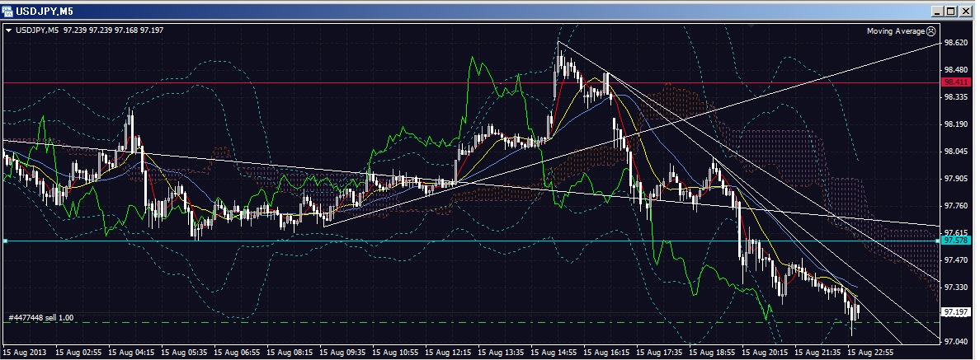Click the Moving Average expert smiley icon
Image resolution: width=980 pixels, height=360 pixels.
(931, 31)
